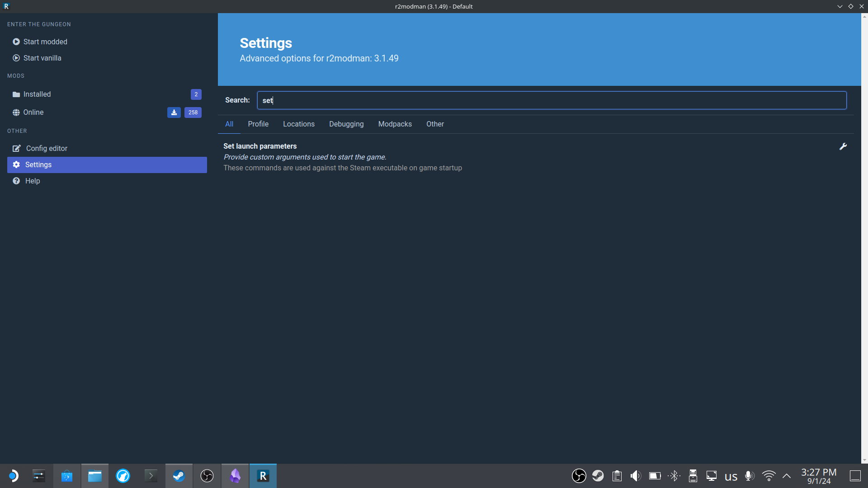This screenshot has height=488, width=868.
Task: Switch to the purple crystal app in taskbar
Action: pyautogui.click(x=235, y=476)
